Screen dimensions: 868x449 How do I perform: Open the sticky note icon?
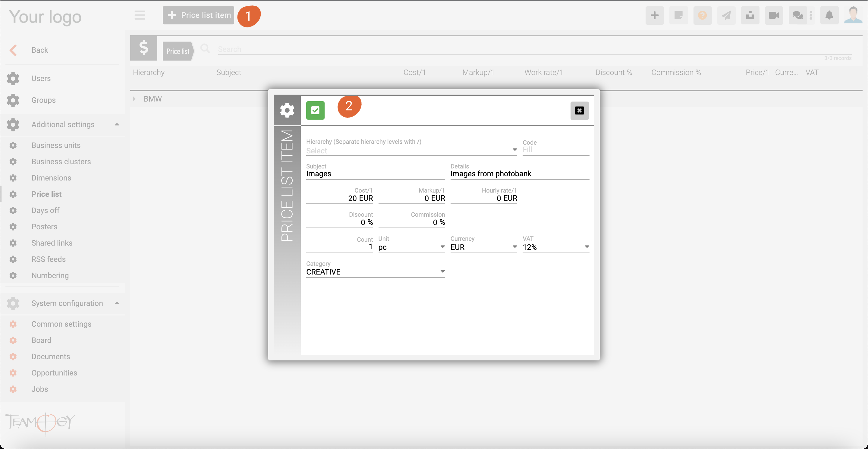click(678, 15)
